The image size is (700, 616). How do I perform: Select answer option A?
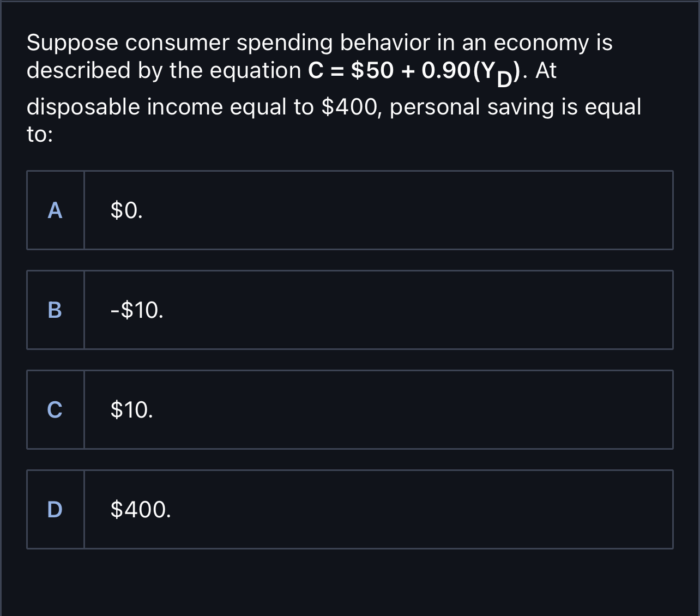tap(349, 210)
